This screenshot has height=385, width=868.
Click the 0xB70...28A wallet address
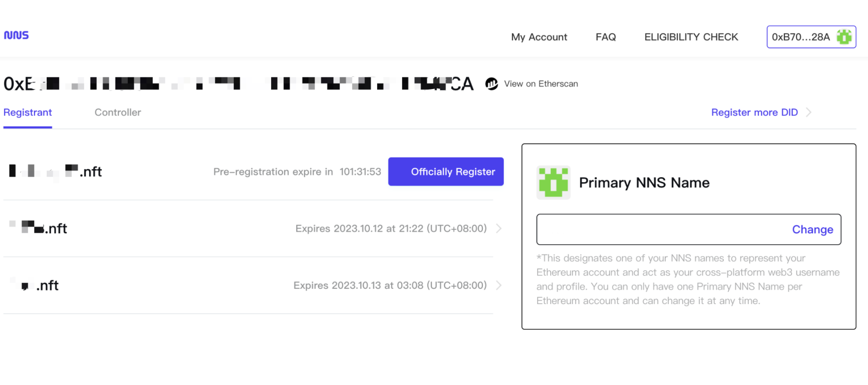(x=801, y=37)
